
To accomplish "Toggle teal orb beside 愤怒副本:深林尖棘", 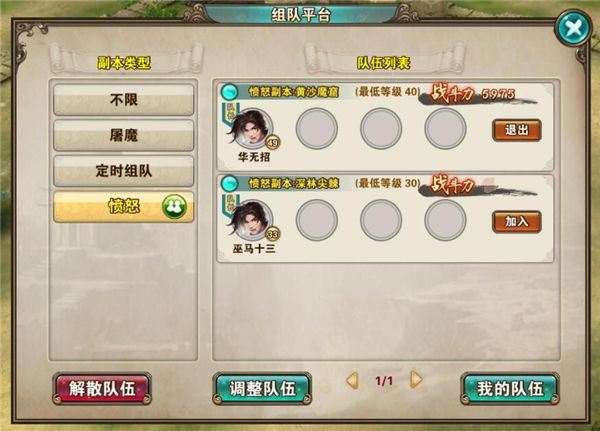I will pos(230,183).
